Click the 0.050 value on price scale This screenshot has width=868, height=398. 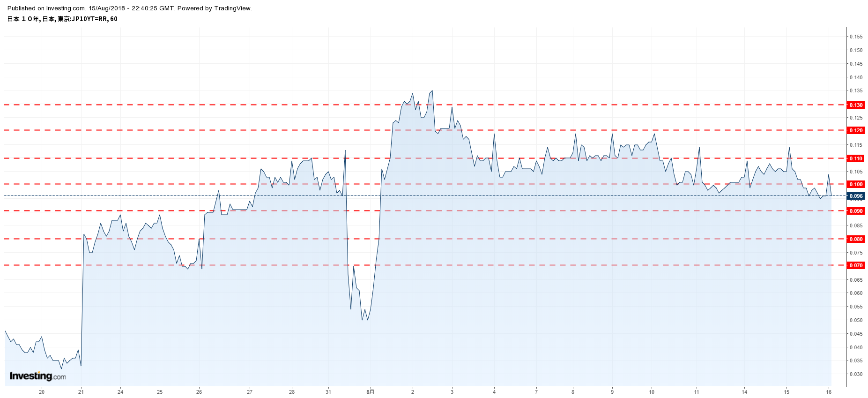point(856,320)
